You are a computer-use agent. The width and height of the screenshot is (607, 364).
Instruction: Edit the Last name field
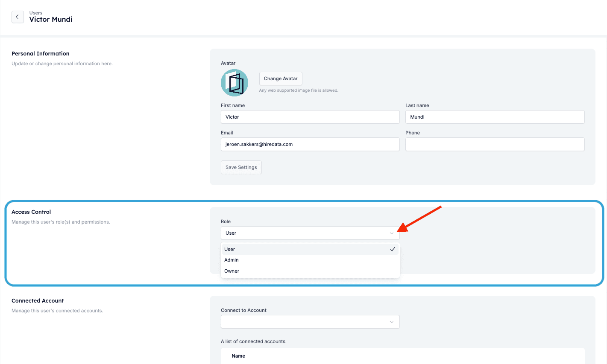tap(495, 117)
